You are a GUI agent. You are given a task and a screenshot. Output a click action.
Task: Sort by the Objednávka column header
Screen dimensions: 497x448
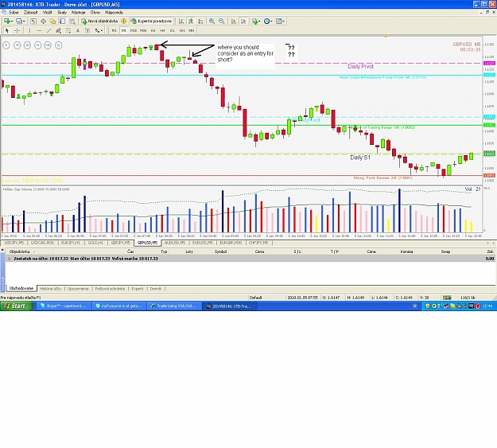pos(19,251)
